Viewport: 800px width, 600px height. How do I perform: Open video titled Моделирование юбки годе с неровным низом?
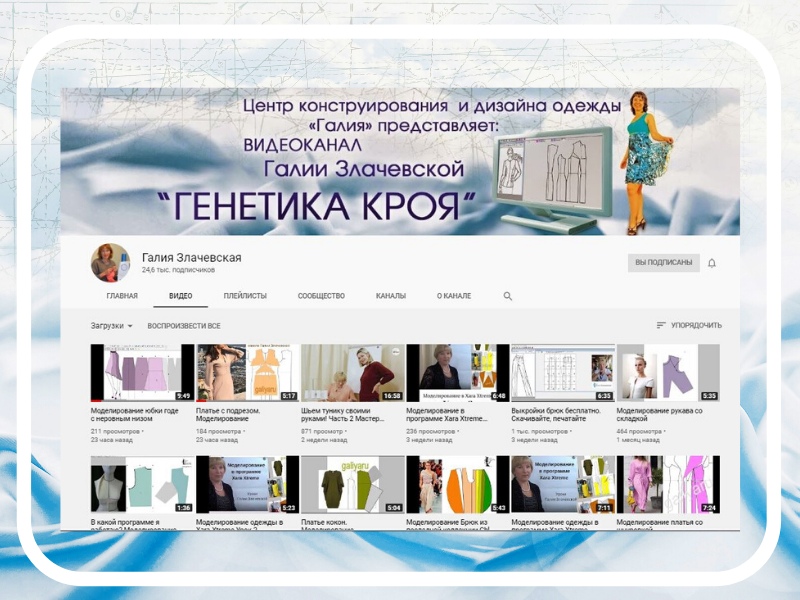coord(135,415)
